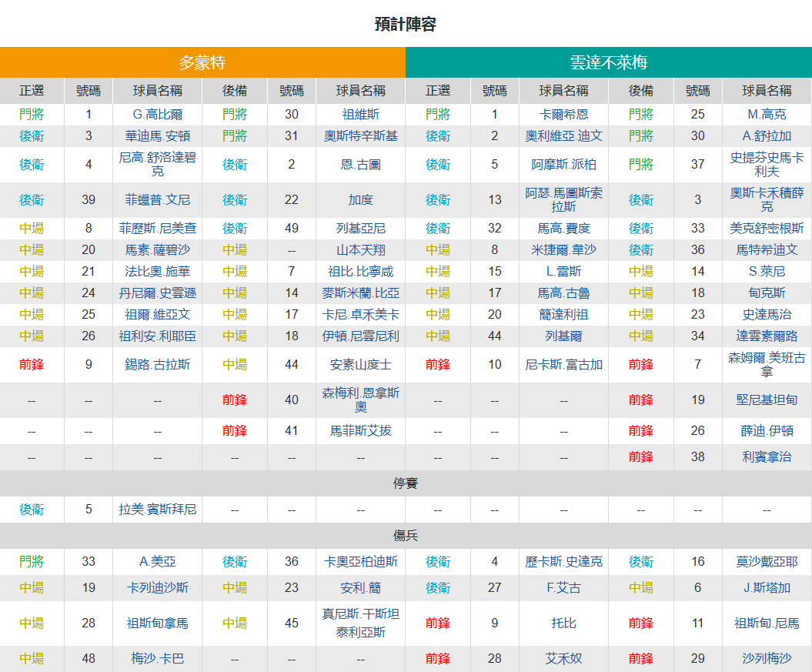
Task: Select player 祖比.比寧咸
Action: click(x=360, y=271)
